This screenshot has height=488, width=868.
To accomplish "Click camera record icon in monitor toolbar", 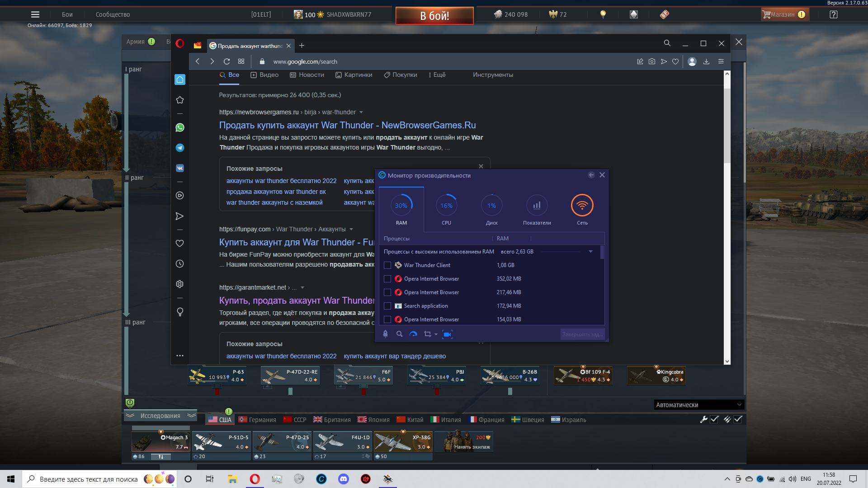I will [447, 334].
